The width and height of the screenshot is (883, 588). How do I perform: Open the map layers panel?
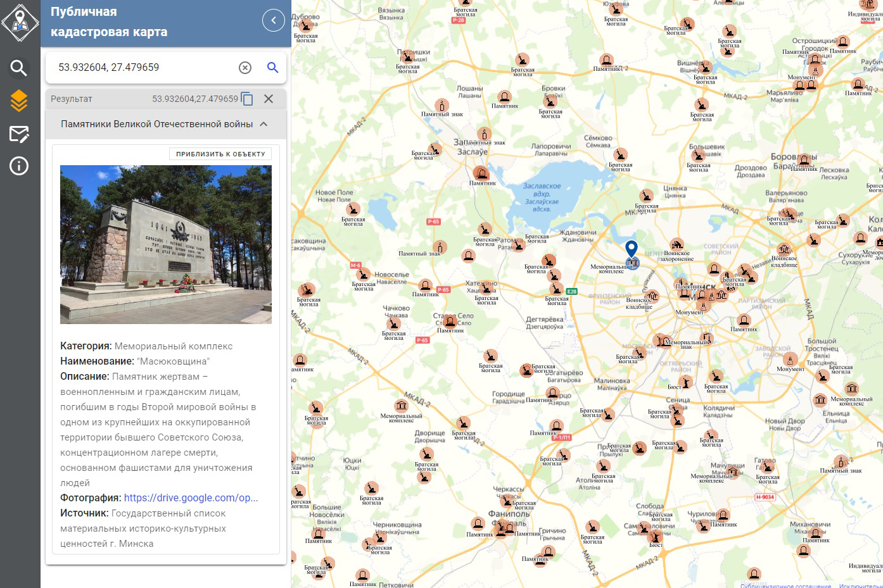(x=19, y=101)
